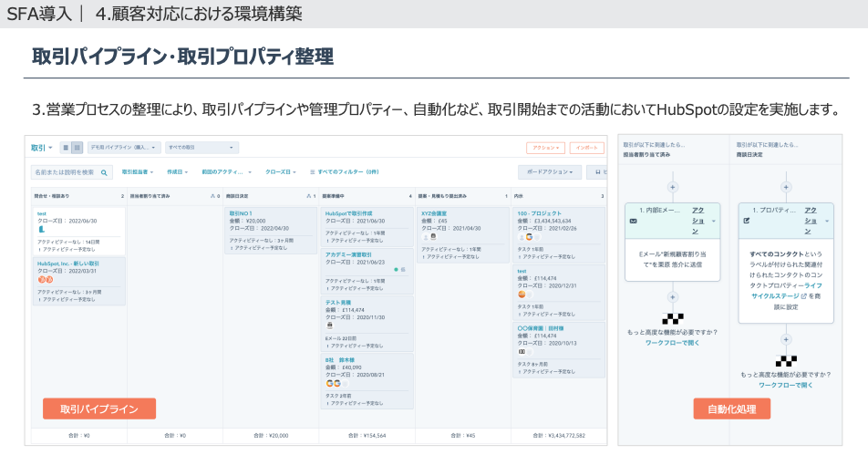Select the 商談日決定 trigger tab in automation panel
Image resolution: width=868 pixels, height=455 pixels.
[786, 150]
